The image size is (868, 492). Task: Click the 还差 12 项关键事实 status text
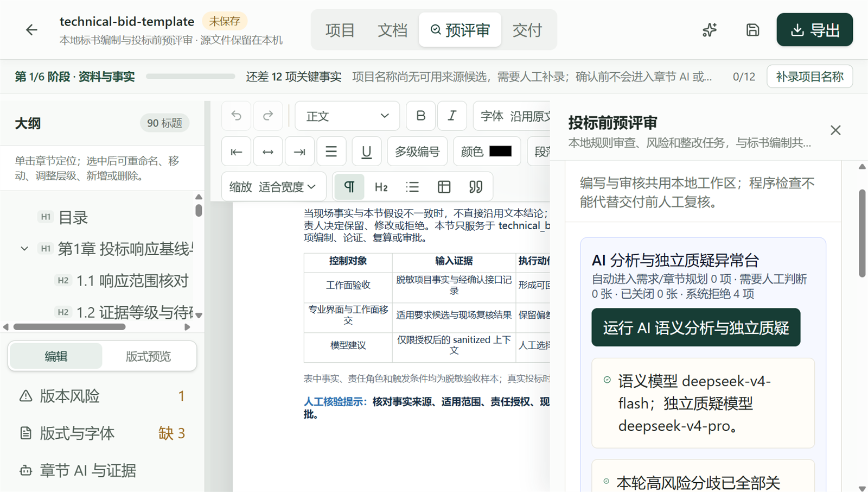pos(293,77)
